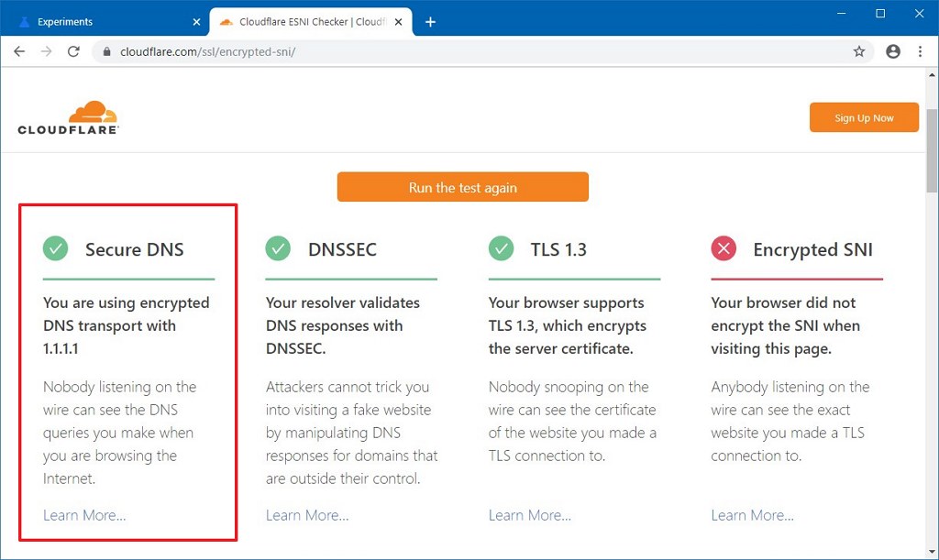
Task: Switch to the Experiments tab
Action: [x=101, y=22]
